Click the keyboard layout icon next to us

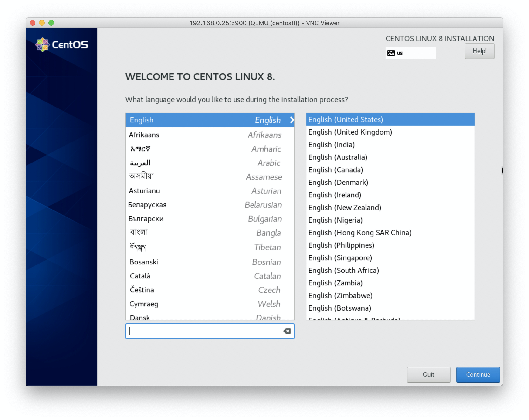coord(391,53)
